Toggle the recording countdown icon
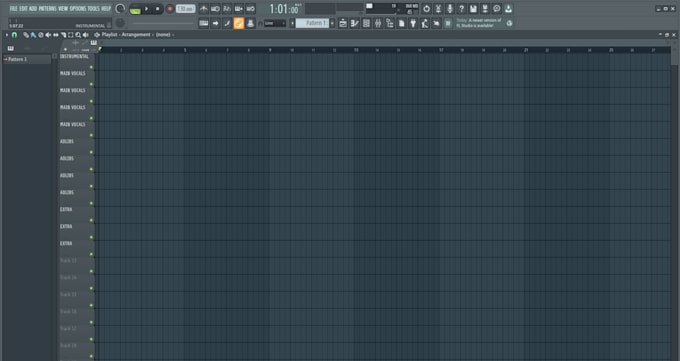The height and width of the screenshot is (361, 680). click(227, 9)
